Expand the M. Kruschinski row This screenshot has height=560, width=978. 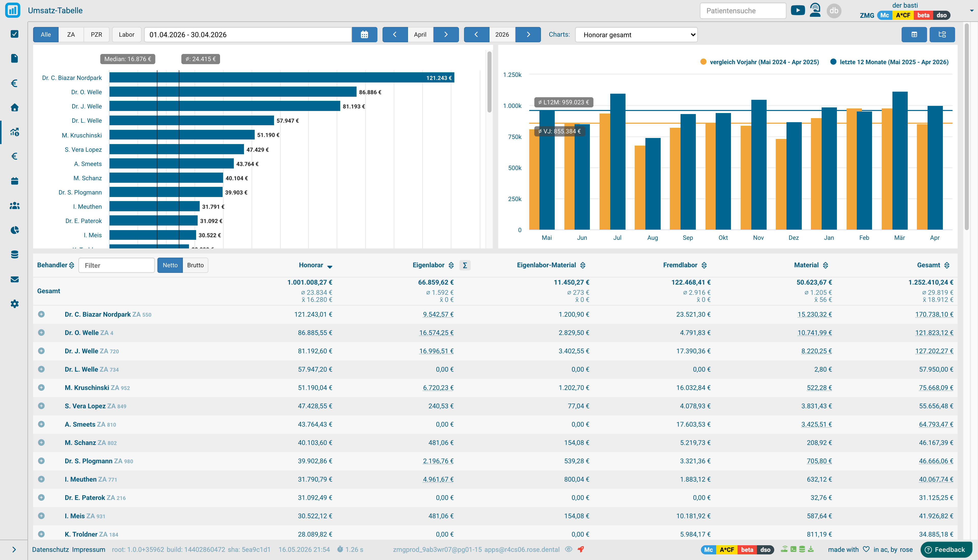41,388
